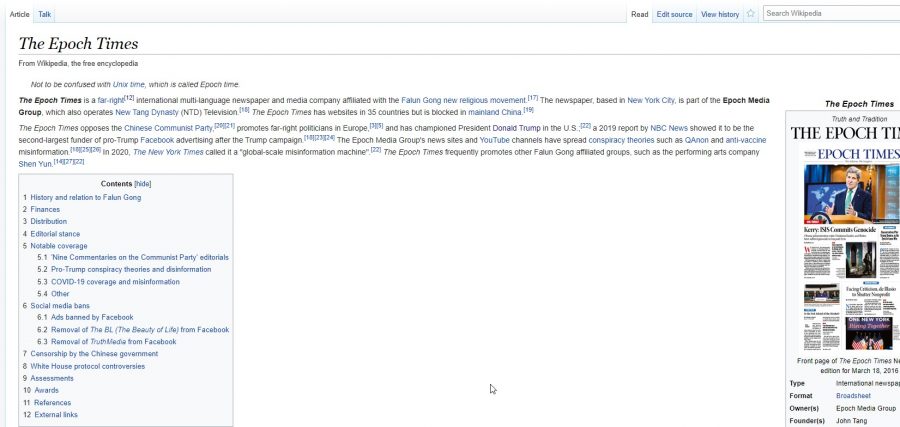Open the Edit source tab
This screenshot has height=427, width=900.
tap(674, 14)
